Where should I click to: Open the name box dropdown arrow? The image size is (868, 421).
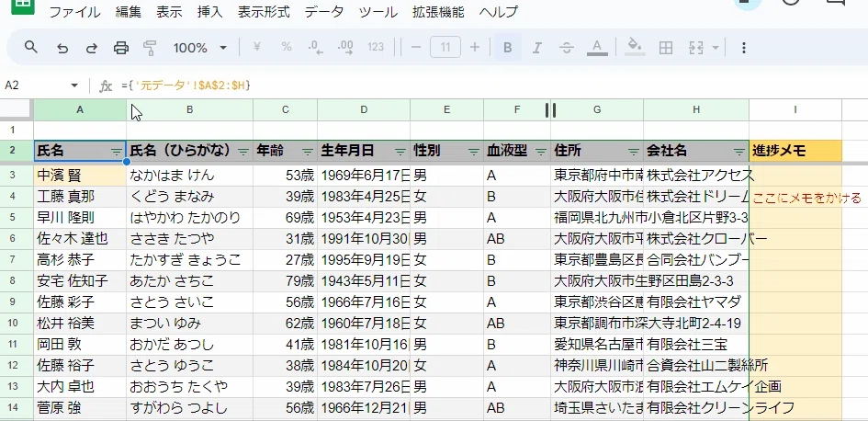point(74,85)
